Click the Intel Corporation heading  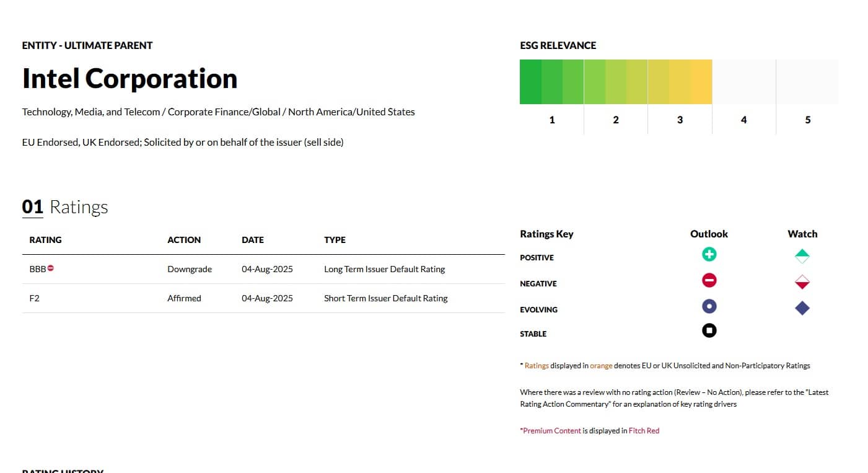pos(129,79)
